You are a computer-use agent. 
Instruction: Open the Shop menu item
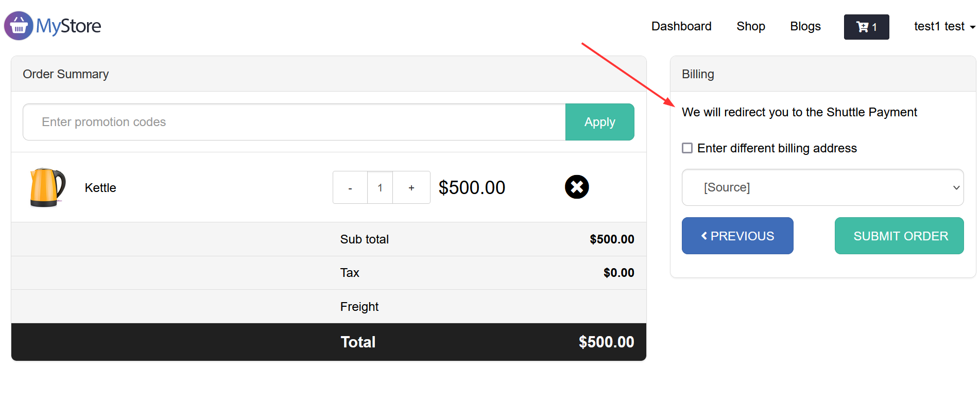coord(751,26)
